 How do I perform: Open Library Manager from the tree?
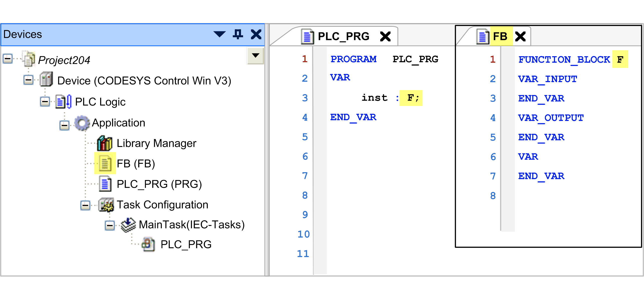click(x=156, y=143)
